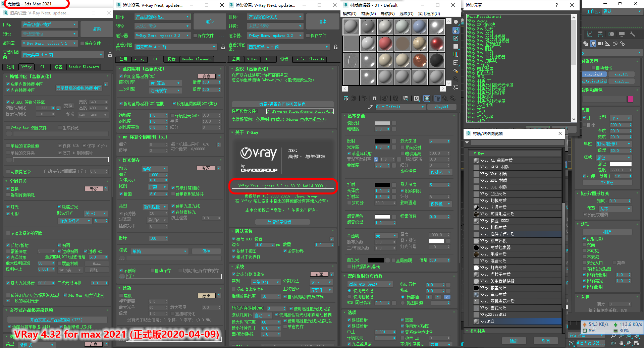Open Motion panel tab in command panel
This screenshot has width=644, height=348.
[611, 34]
